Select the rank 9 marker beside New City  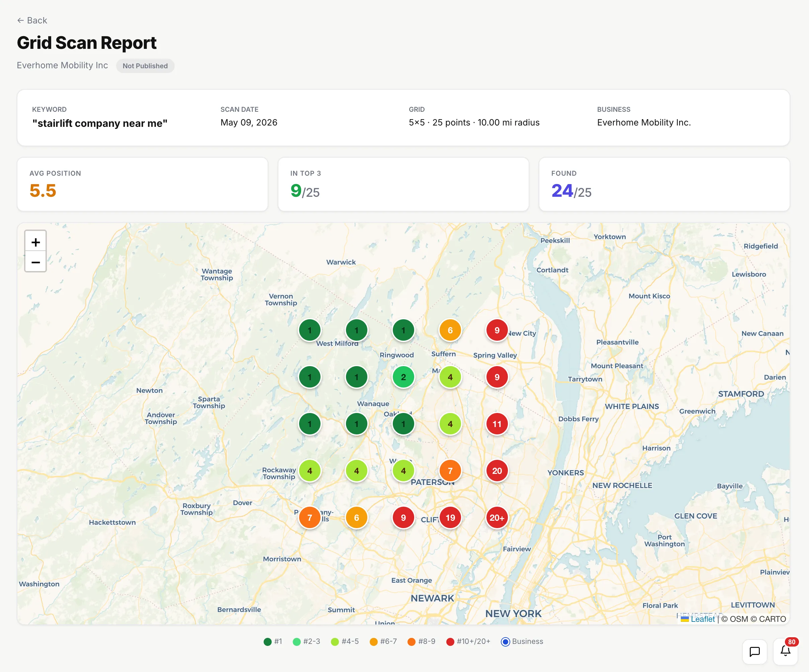pyautogui.click(x=497, y=330)
